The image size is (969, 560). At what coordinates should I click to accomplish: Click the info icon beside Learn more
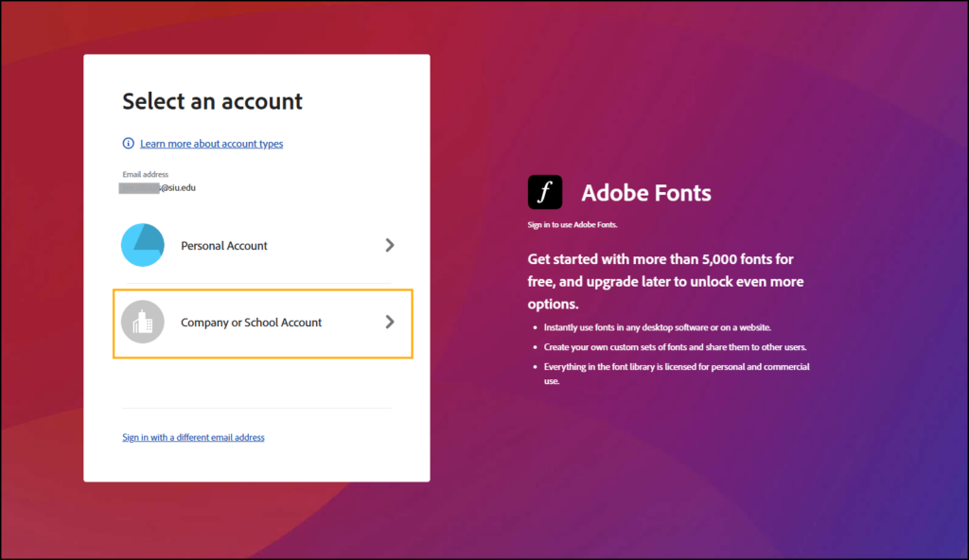click(129, 144)
